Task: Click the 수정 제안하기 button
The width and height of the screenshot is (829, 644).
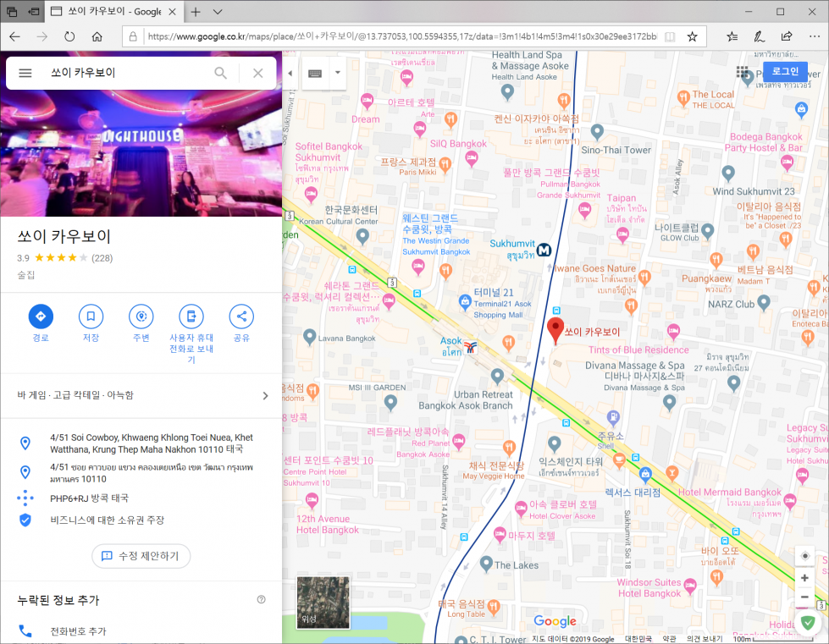Action: 141,556
